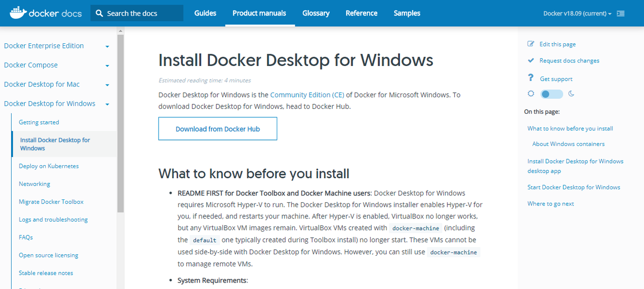This screenshot has width=644, height=289.
Task: Jump to Where to go next
Action: tap(550, 204)
